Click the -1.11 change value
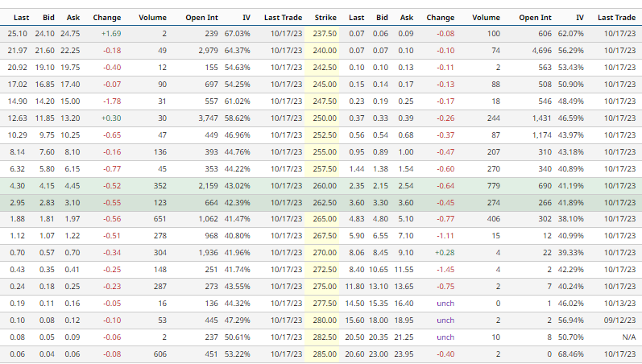This screenshot has width=642, height=364. coord(445,236)
